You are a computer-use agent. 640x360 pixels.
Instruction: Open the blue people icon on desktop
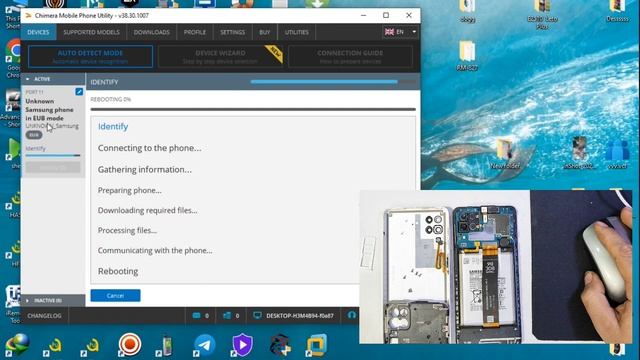(x=617, y=153)
